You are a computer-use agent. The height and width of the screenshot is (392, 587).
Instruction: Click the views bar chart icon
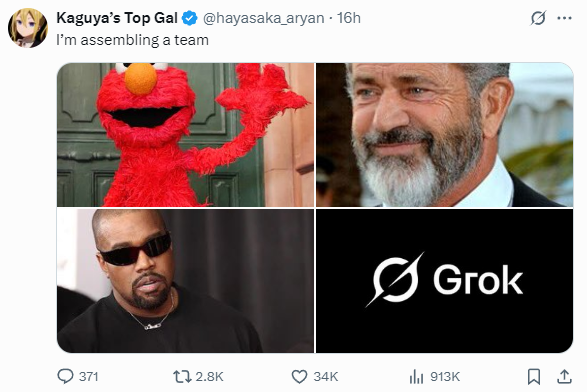tap(416, 376)
